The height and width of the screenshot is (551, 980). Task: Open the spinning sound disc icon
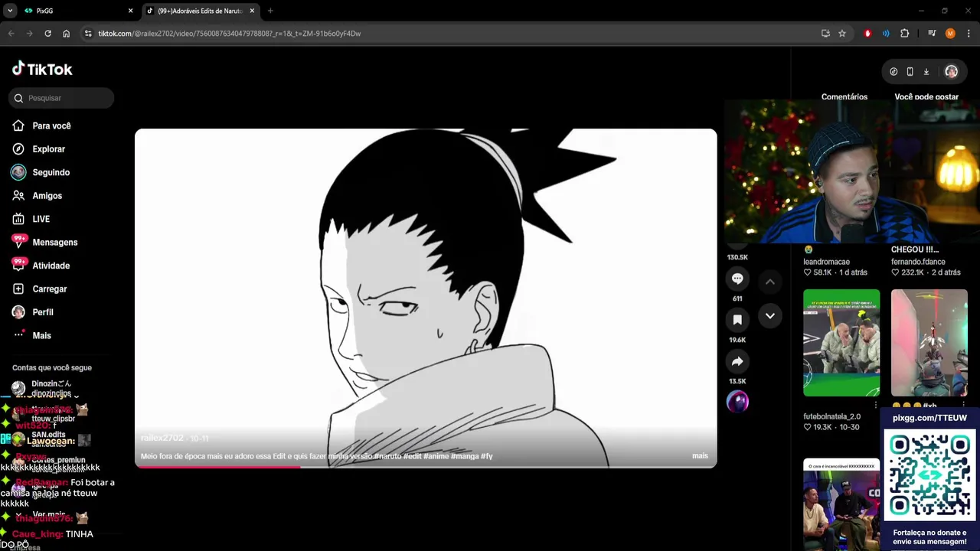click(x=737, y=402)
